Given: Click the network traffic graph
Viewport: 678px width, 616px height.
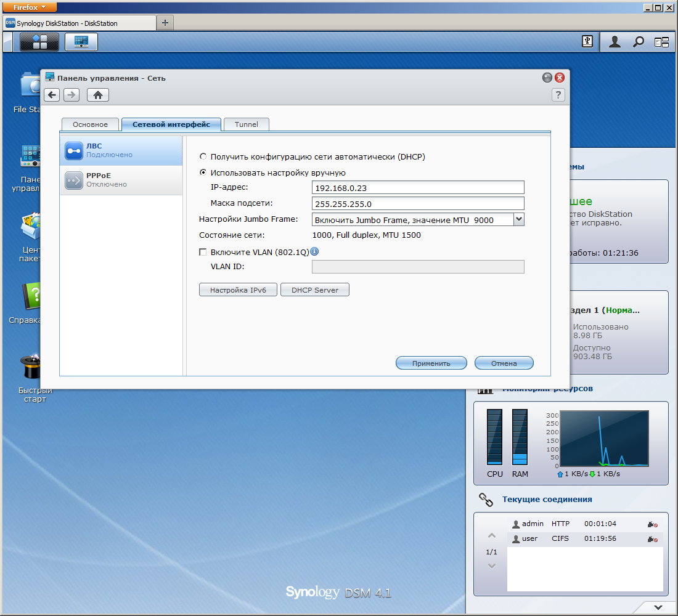Looking at the screenshot, I should pyautogui.click(x=604, y=439).
